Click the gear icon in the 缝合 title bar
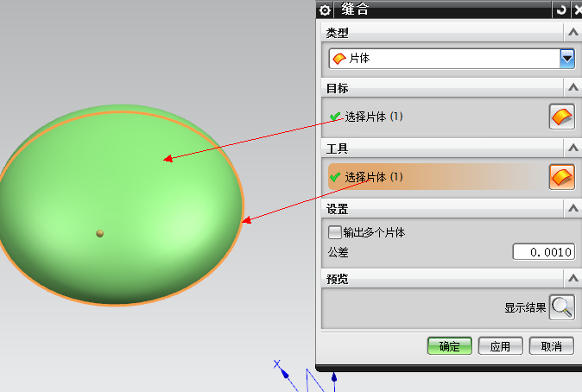The height and width of the screenshot is (392, 582). 326,9
